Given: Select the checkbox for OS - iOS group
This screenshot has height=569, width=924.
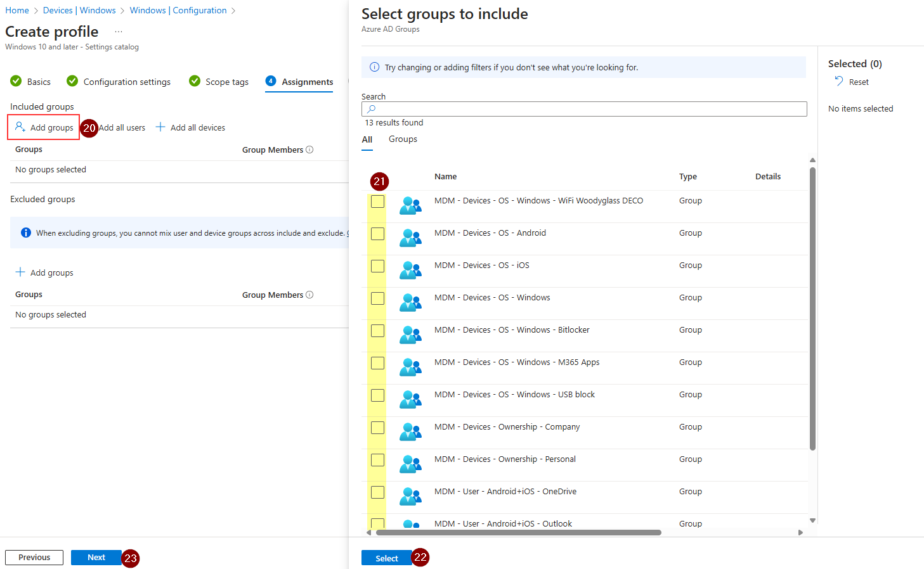Looking at the screenshot, I should coord(377,266).
